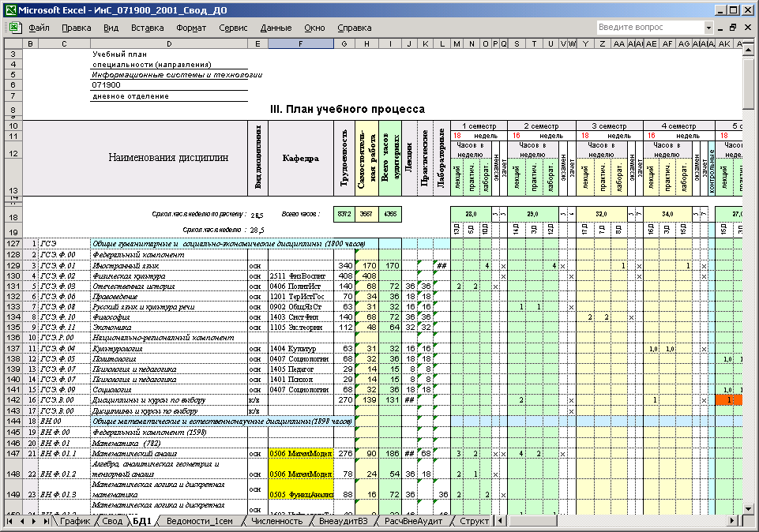Click the horizontal scrollbar left arrow
The height and width of the screenshot is (532, 759).
pyautogui.click(x=502, y=521)
